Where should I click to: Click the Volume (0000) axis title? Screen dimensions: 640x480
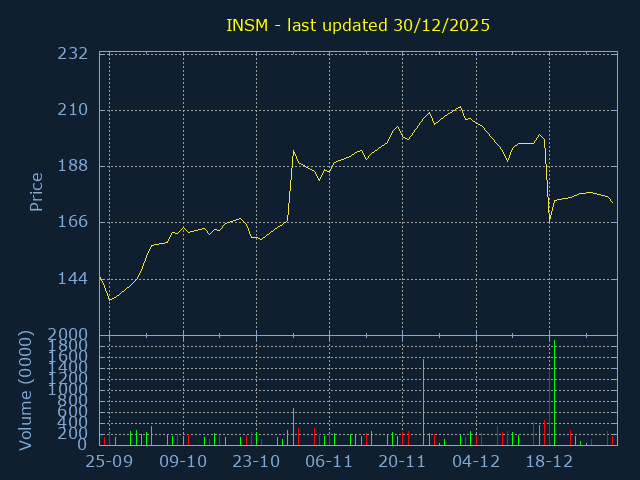25,391
